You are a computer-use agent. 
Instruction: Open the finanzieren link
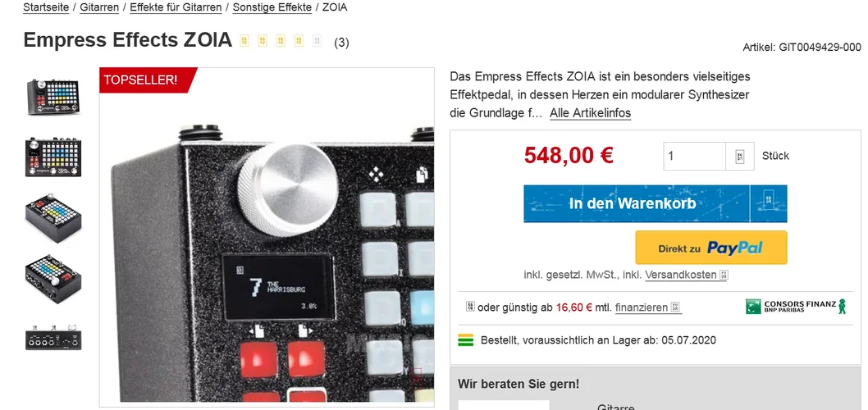point(641,307)
